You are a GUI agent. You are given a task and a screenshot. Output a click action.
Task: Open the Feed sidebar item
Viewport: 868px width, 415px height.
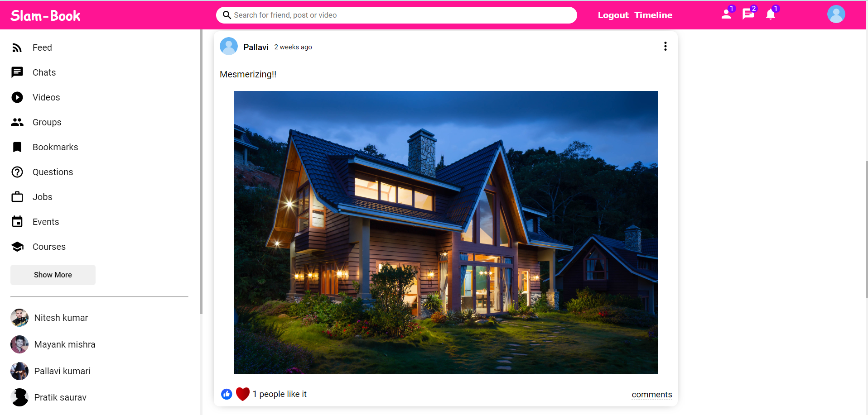pos(42,48)
